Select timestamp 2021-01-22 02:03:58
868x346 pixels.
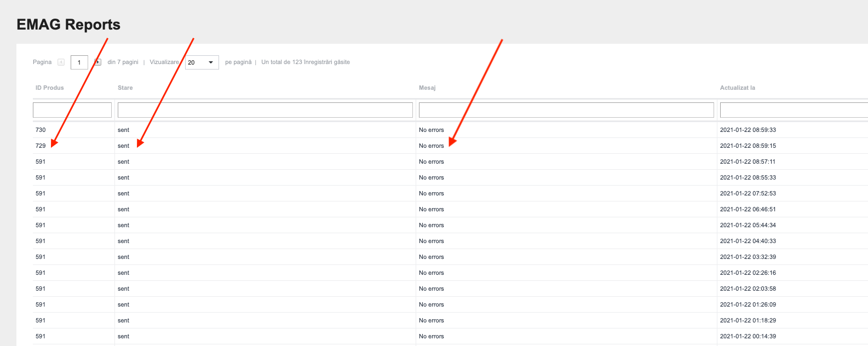748,289
